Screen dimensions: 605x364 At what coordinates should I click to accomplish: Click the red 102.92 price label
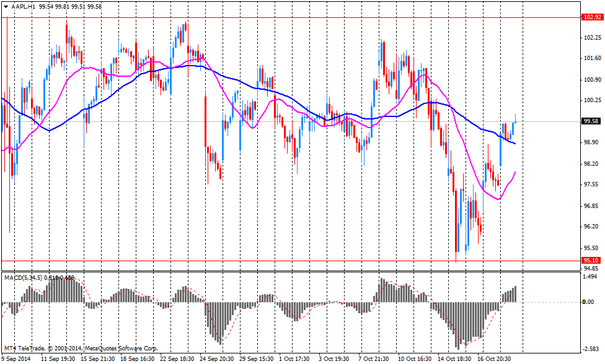(592, 17)
